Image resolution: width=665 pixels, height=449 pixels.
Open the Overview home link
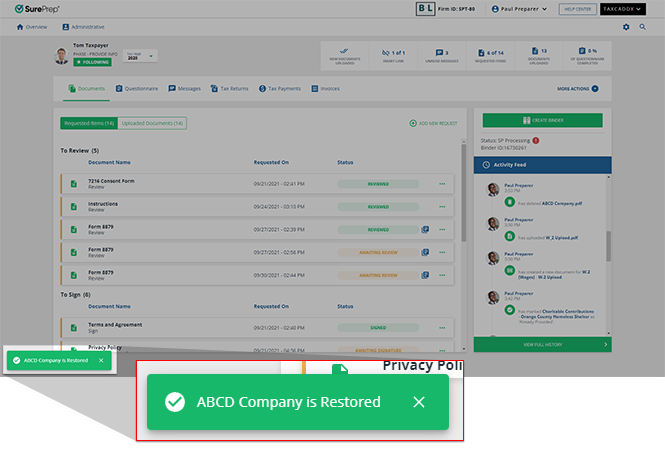pyautogui.click(x=32, y=27)
